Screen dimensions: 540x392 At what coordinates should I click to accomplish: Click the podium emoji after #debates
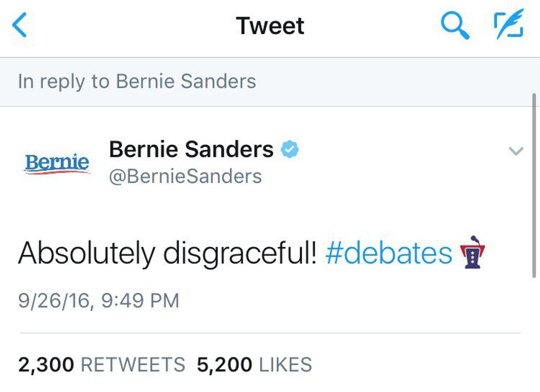click(473, 253)
